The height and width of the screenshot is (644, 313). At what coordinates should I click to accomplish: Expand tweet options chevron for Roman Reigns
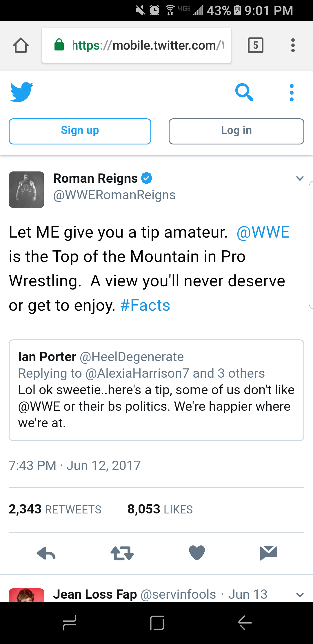300,178
